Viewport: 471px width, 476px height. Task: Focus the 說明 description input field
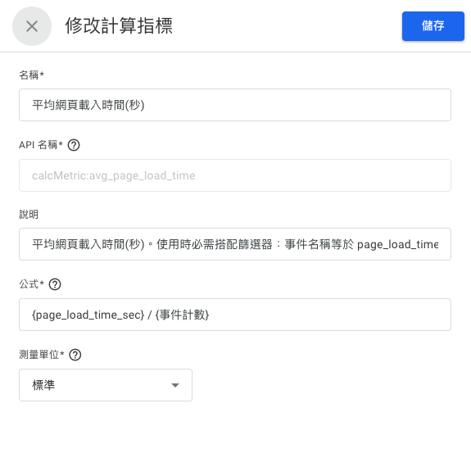[x=235, y=244]
